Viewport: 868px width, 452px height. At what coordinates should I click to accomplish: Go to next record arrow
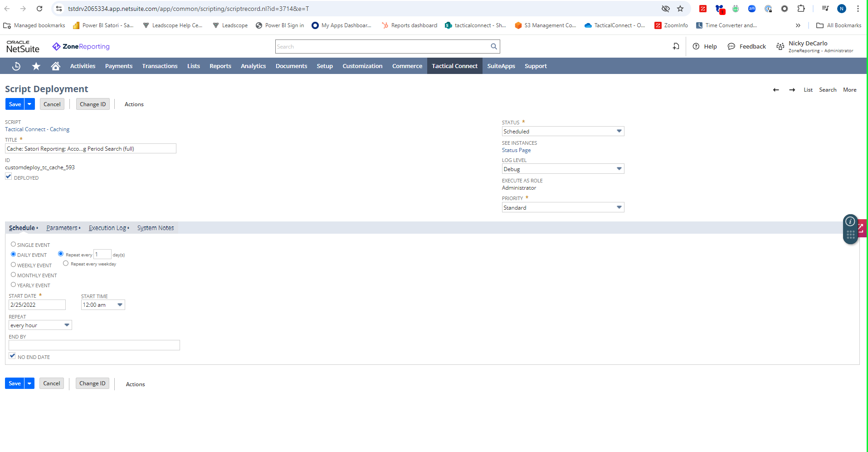click(792, 90)
